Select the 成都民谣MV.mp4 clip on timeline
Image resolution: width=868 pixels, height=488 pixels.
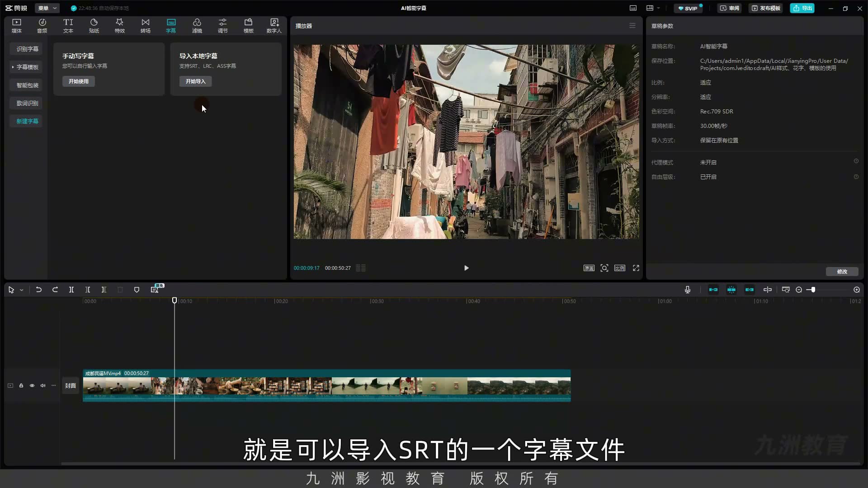(326, 386)
